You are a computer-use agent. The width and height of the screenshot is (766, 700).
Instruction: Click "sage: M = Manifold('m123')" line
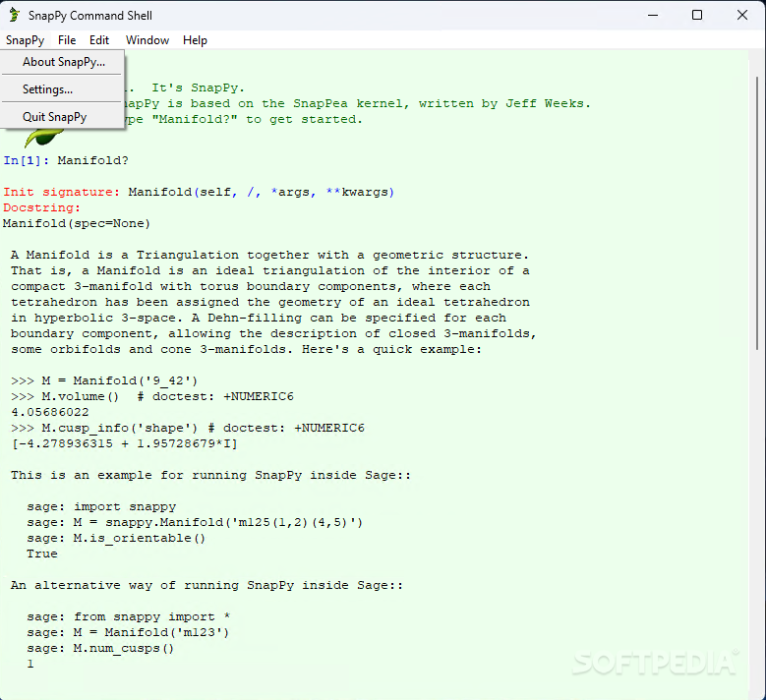[x=128, y=632]
